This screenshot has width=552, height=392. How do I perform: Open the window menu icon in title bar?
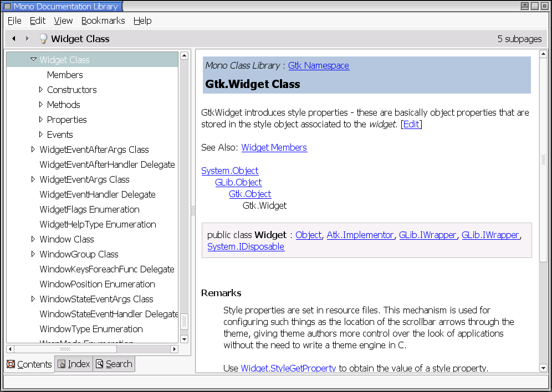7,6
